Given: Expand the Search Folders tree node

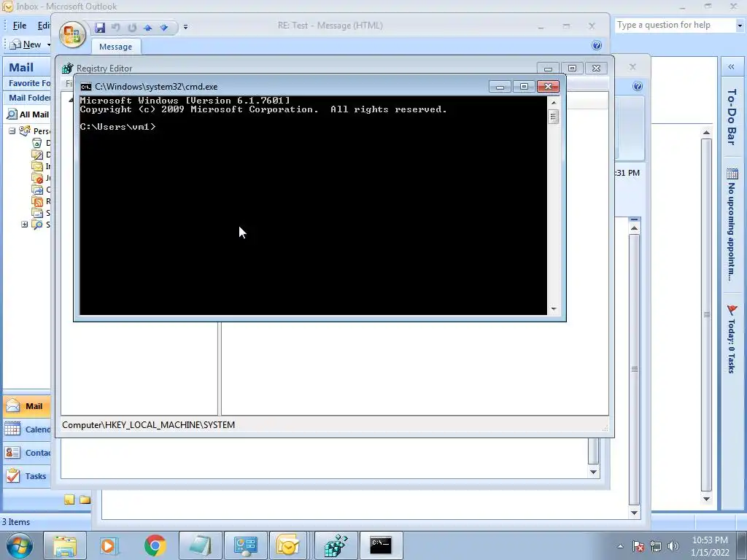Looking at the screenshot, I should [x=24, y=225].
